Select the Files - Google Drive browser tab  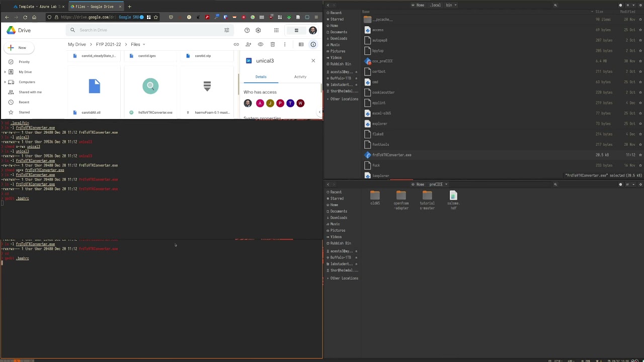[x=96, y=7]
